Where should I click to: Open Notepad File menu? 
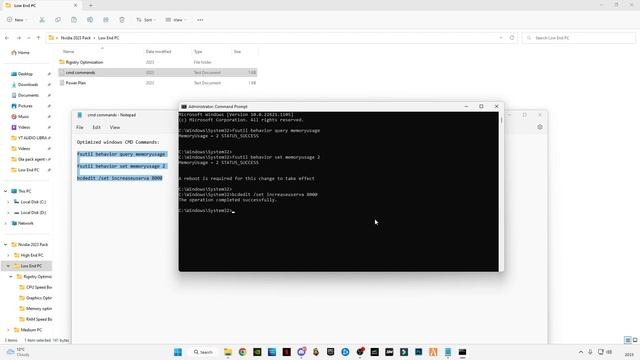click(80, 127)
